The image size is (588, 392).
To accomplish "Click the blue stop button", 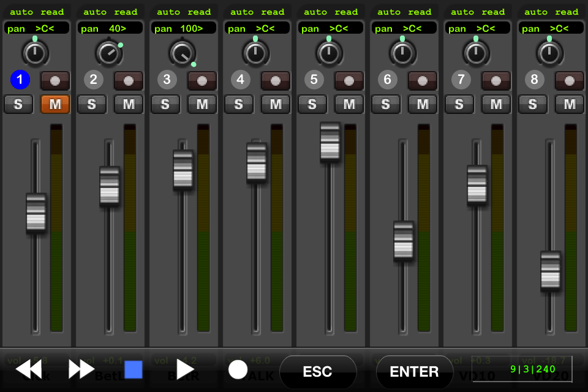I will [133, 369].
